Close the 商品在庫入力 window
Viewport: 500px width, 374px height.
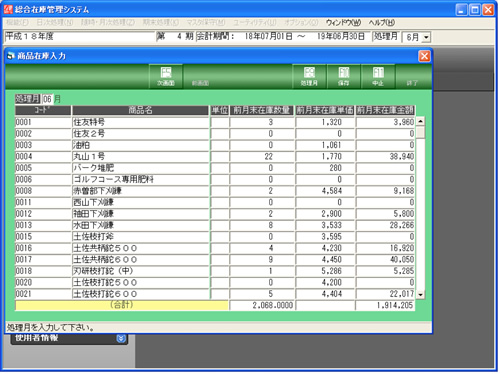[x=424, y=56]
